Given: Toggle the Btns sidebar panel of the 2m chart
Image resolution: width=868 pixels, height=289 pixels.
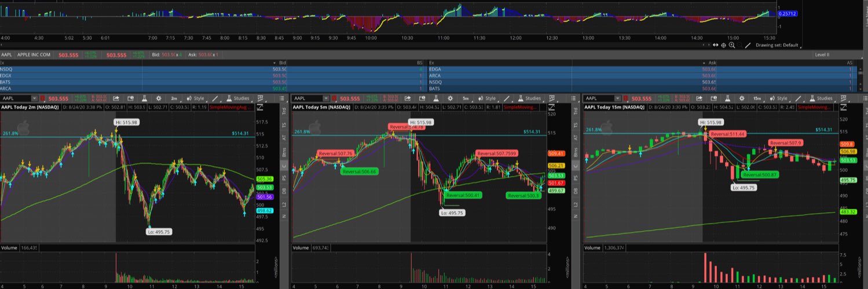Looking at the screenshot, I should click(x=283, y=152).
